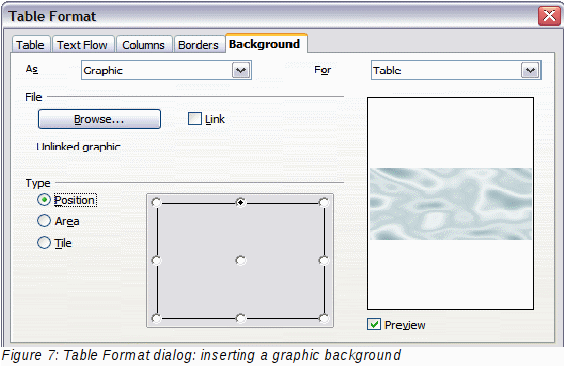Close the Table Format dialog

(x=549, y=16)
